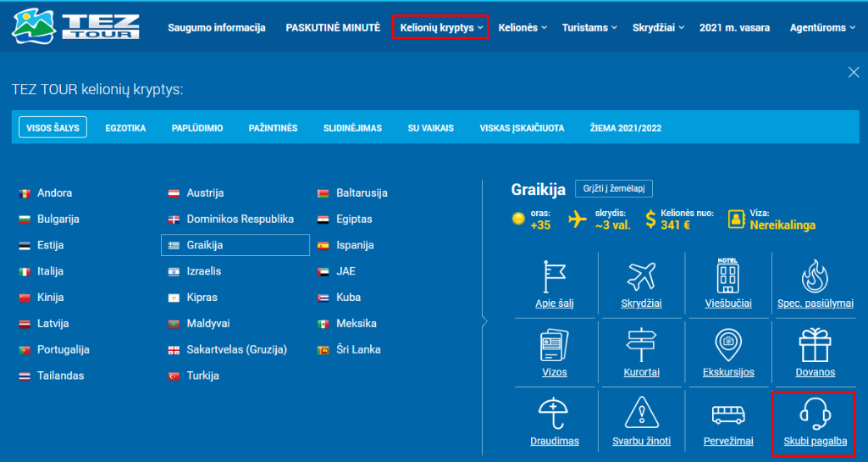868x462 pixels.
Task: Click the Portugalija flag
Action: [x=25, y=350]
